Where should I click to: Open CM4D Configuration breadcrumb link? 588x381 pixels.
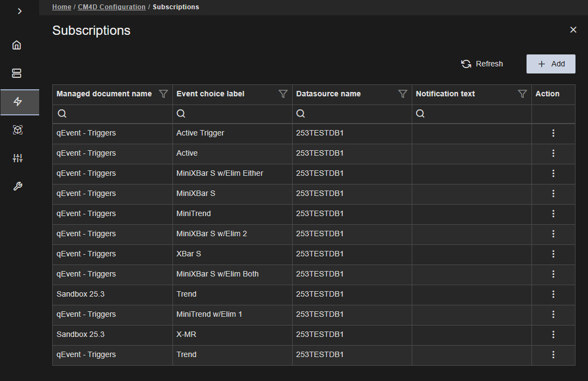(112, 7)
